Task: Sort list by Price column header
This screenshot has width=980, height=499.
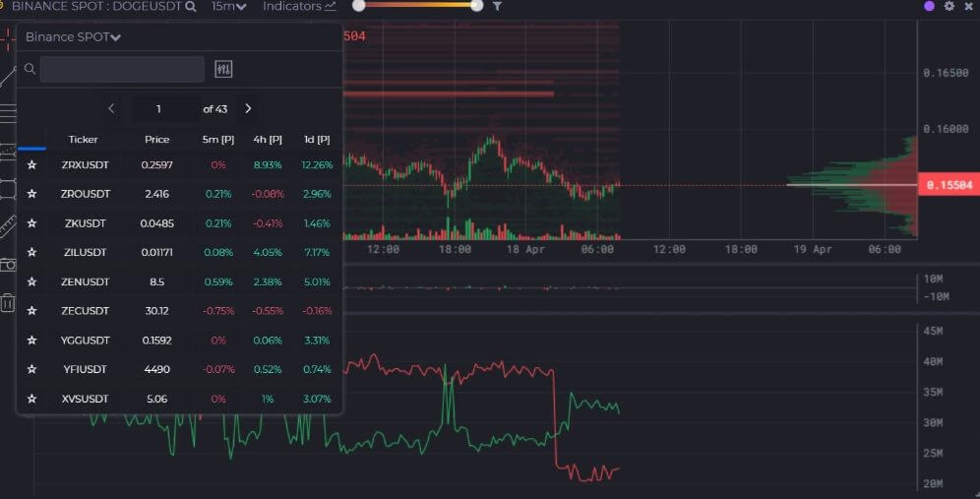Action: tap(157, 140)
